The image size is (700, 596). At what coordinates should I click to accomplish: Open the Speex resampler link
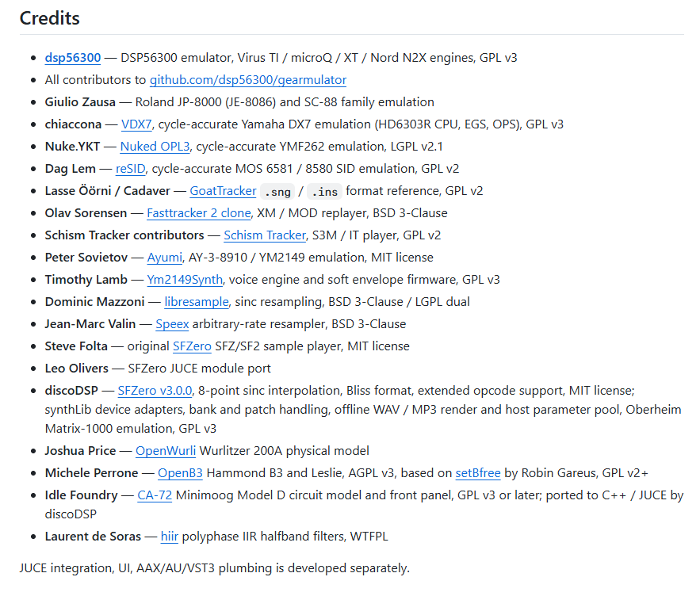click(x=172, y=324)
